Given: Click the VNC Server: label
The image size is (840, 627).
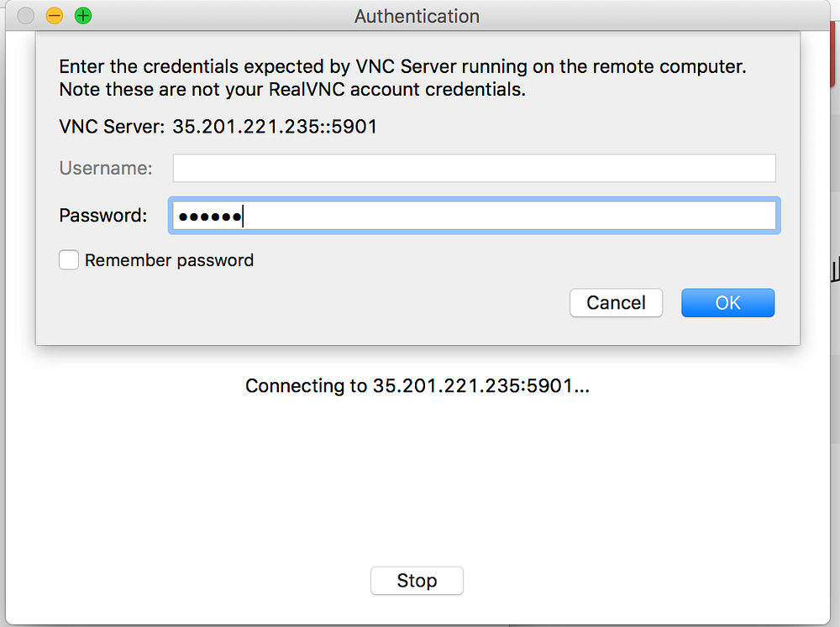Looking at the screenshot, I should coord(112,127).
